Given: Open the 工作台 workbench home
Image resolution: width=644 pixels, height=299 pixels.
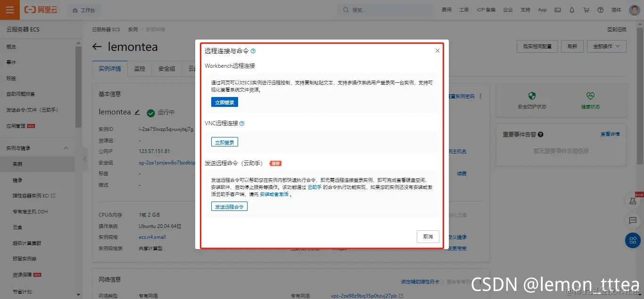Looking at the screenshot, I should tap(83, 10).
